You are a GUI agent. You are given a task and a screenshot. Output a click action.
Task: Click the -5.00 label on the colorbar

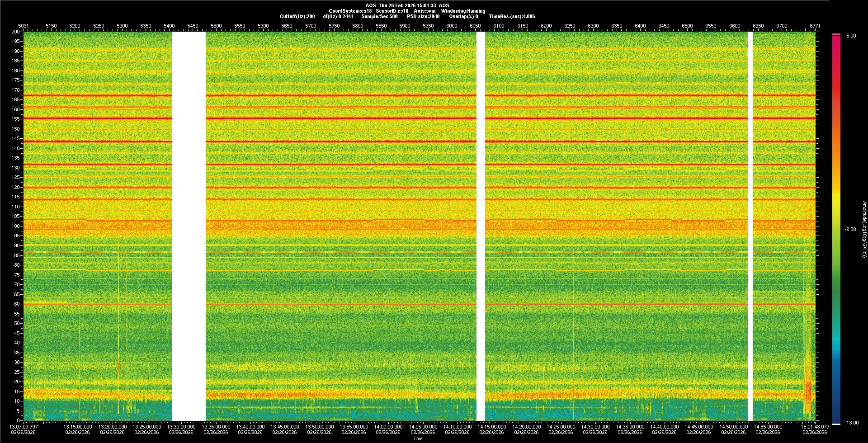850,36
